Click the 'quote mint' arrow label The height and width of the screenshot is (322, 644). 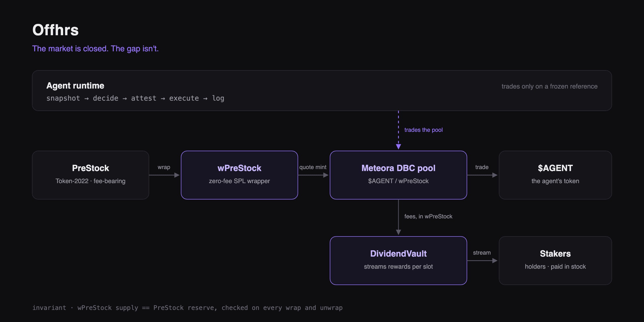tap(313, 167)
